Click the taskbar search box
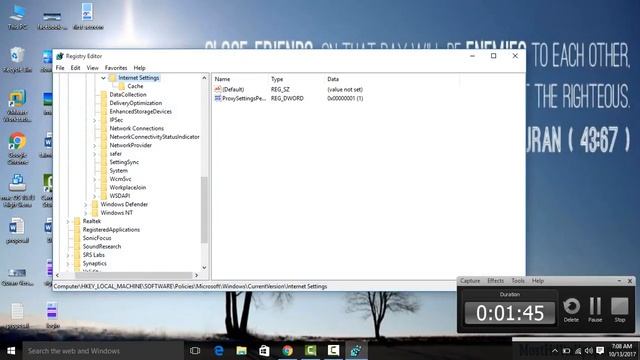 pos(103,351)
